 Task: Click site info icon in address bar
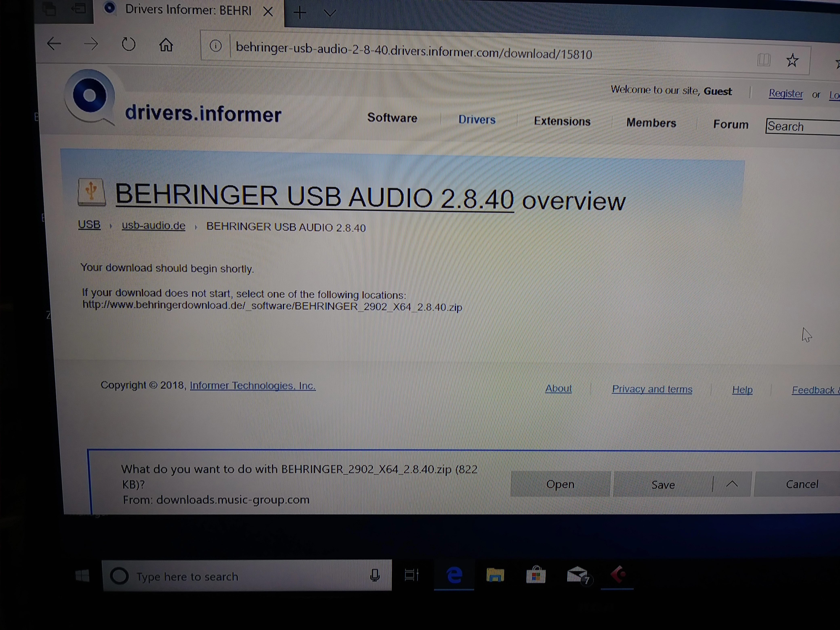[216, 46]
